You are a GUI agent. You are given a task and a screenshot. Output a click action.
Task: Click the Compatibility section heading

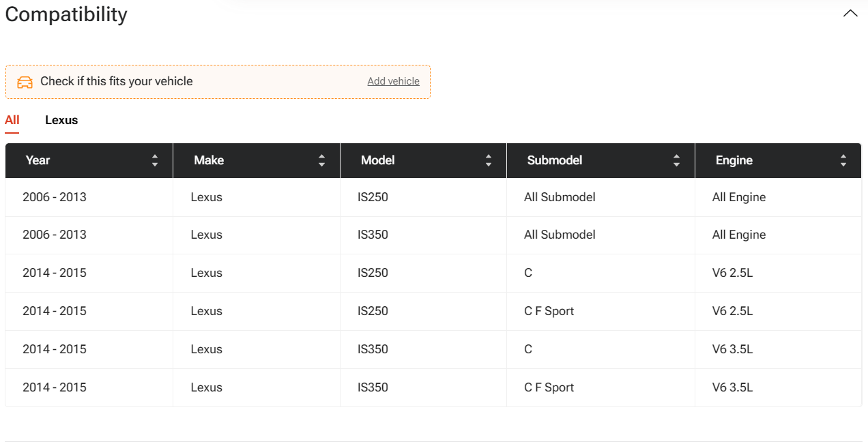coord(66,14)
